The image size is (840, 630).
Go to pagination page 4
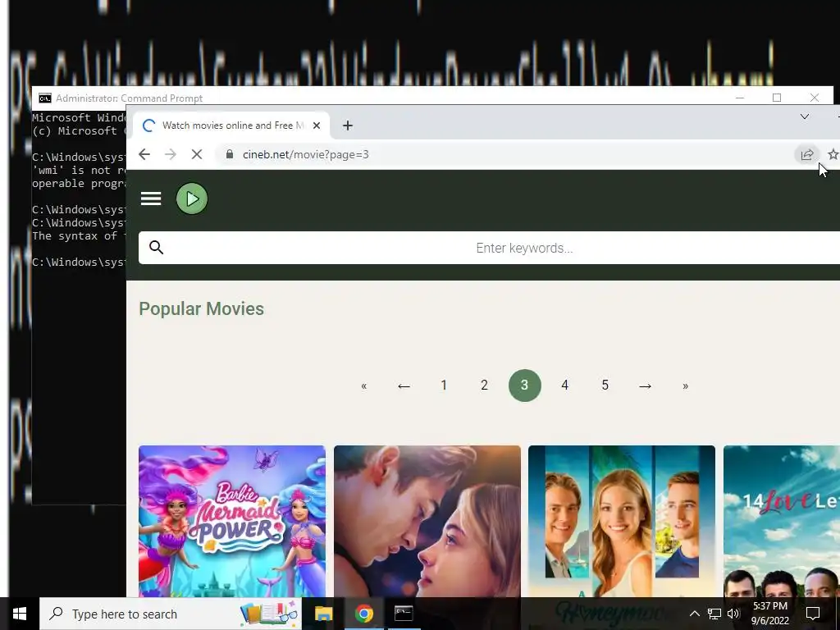[564, 386]
